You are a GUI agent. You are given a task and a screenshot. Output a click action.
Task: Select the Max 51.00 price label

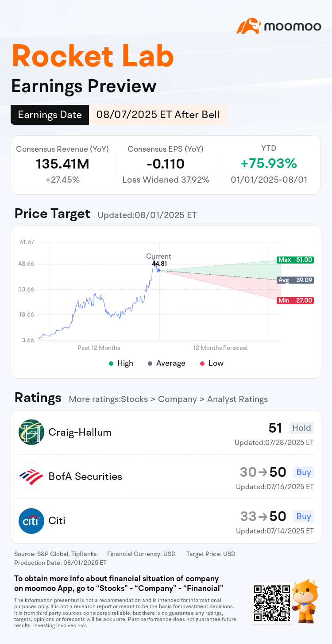pos(295,260)
